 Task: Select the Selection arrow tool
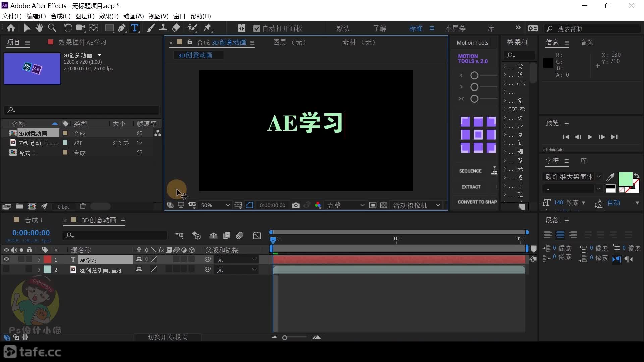[x=27, y=28]
